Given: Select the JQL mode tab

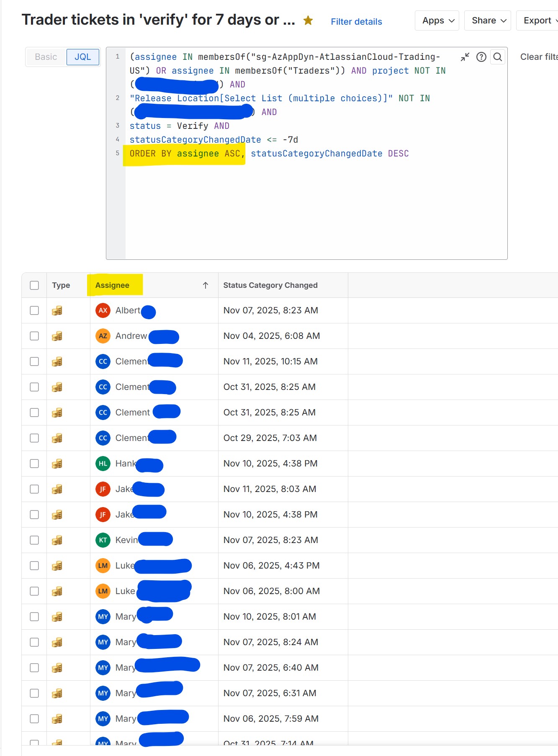Looking at the screenshot, I should (x=83, y=57).
